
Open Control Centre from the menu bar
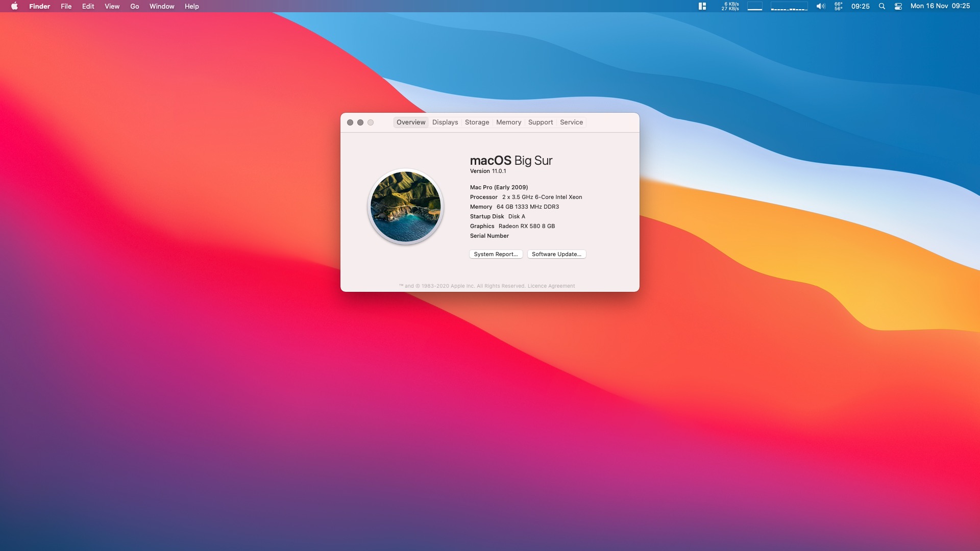pos(898,6)
